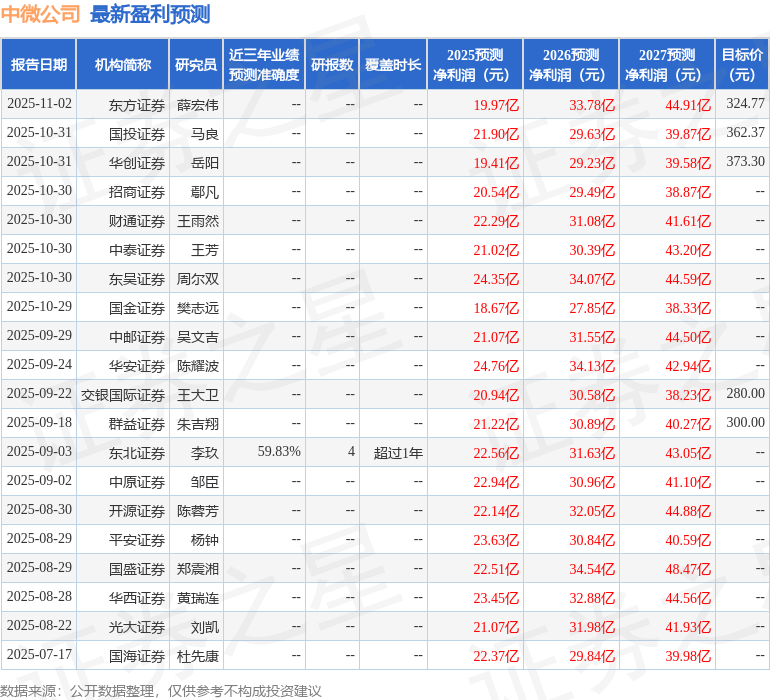Image resolution: width=770 pixels, height=700 pixels.
Task: Click the 国海证券 institution name
Action: 137,656
